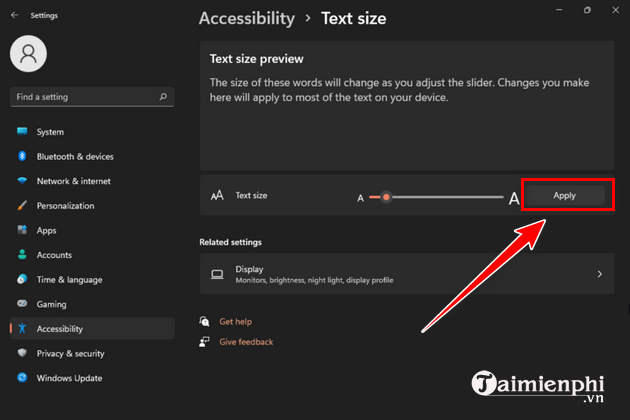Click the search magnifier icon

pos(161,97)
